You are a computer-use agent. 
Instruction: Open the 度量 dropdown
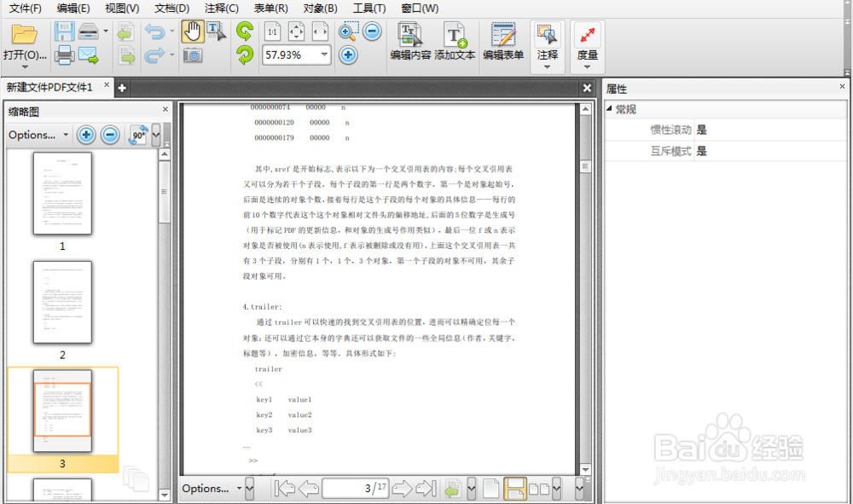tap(587, 67)
